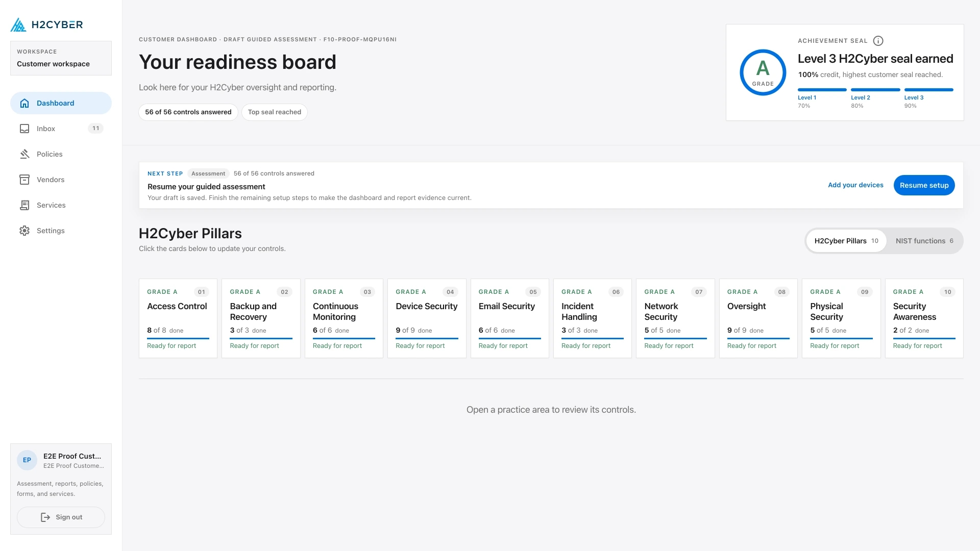This screenshot has height=551, width=980.
Task: Open the Network Security card
Action: click(675, 318)
